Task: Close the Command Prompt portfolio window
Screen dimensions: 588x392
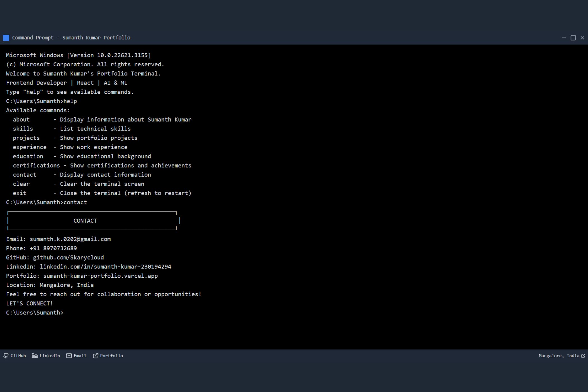Action: coord(582,38)
